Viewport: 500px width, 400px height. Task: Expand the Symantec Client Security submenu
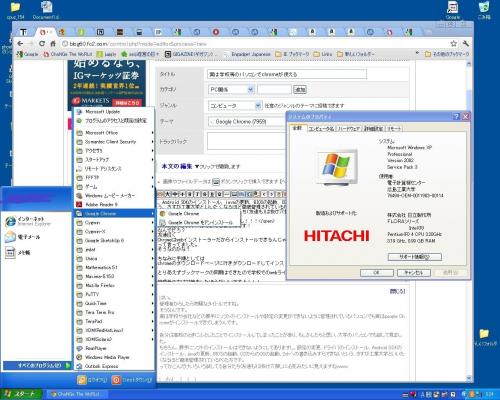pos(115,142)
